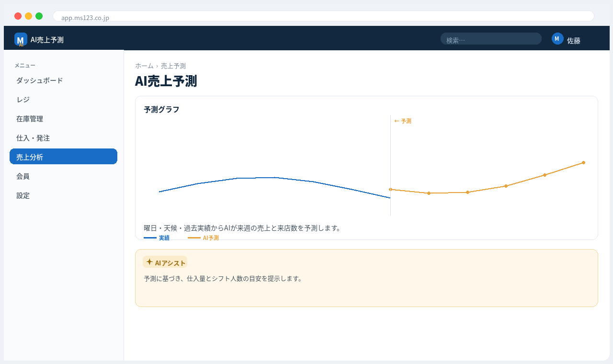This screenshot has height=364, width=613.
Task: Click the first orange forecast point at divider
Action: tap(390, 189)
